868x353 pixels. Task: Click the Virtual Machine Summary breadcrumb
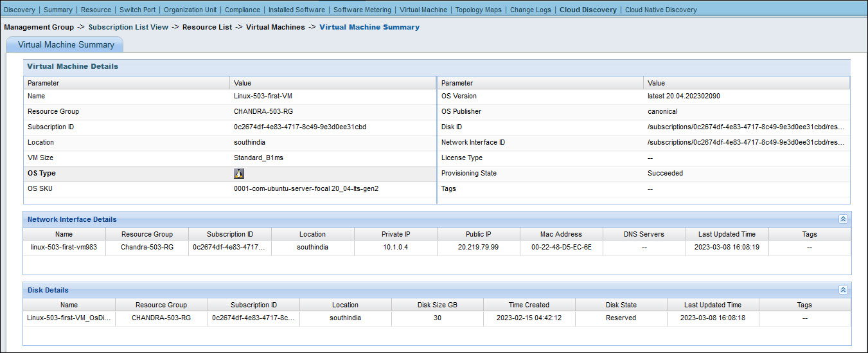[369, 27]
